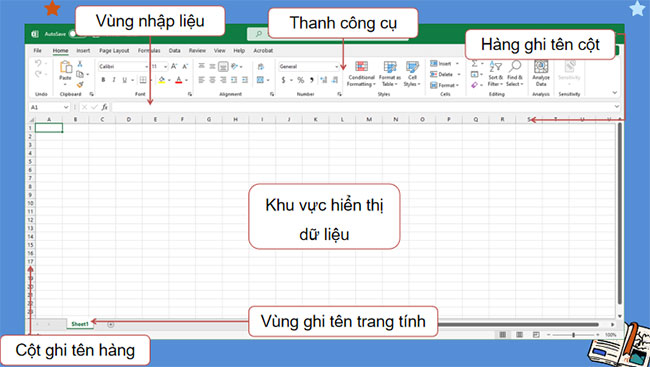Add a new sheet with plus icon
Image resolution: width=650 pixels, height=367 pixels.
pos(111,324)
